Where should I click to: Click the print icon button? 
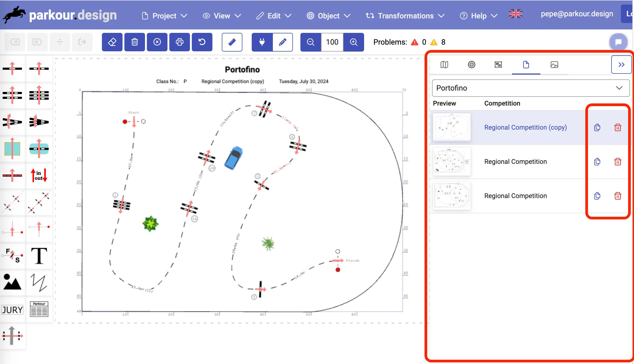(179, 42)
